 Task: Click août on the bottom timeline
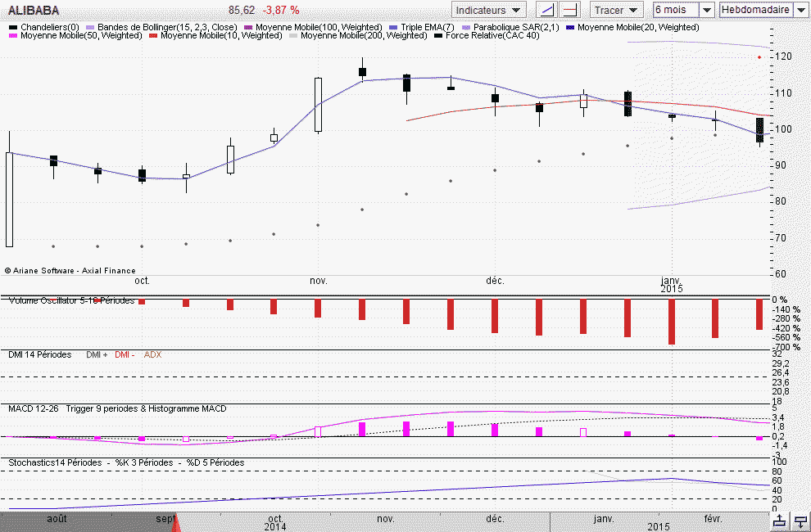(57, 518)
